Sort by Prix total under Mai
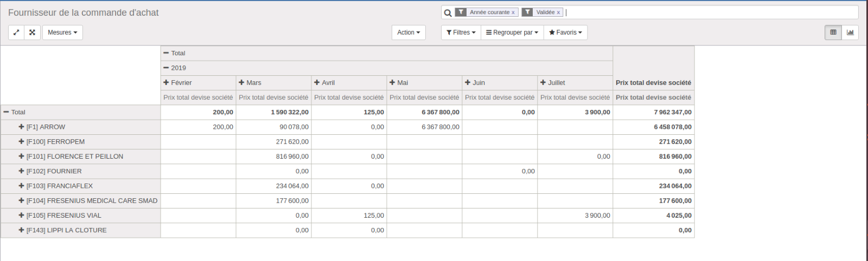Screen dimensions: 868x261 click(424, 97)
